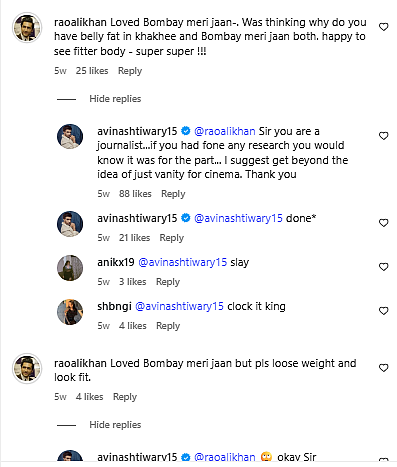This screenshot has height=467, width=397.
Task: View the 88 likes list
Action: pos(135,194)
